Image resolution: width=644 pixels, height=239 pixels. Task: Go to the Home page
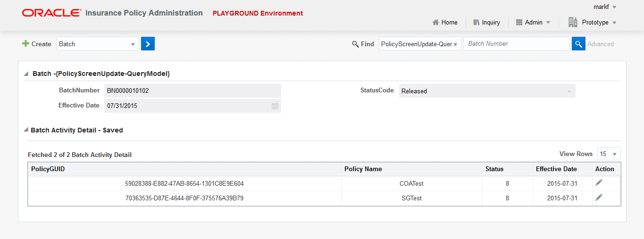pos(445,22)
